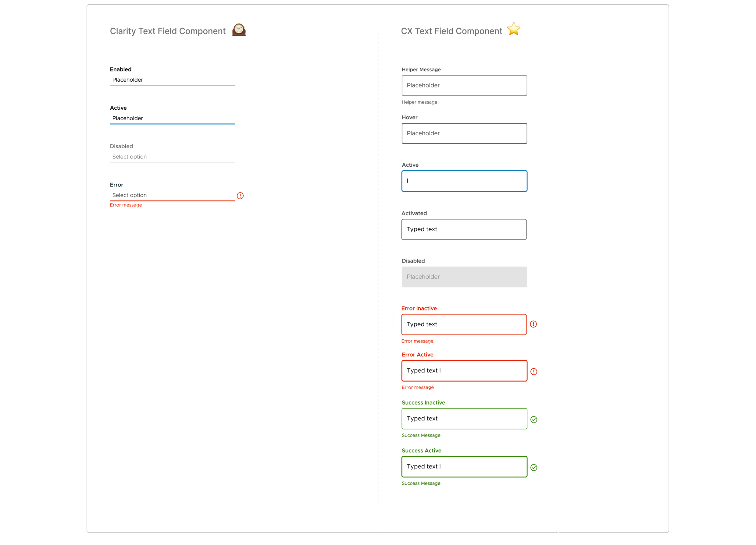Click the star icon beside CX title
Screen dimensions: 756x545
coord(513,29)
